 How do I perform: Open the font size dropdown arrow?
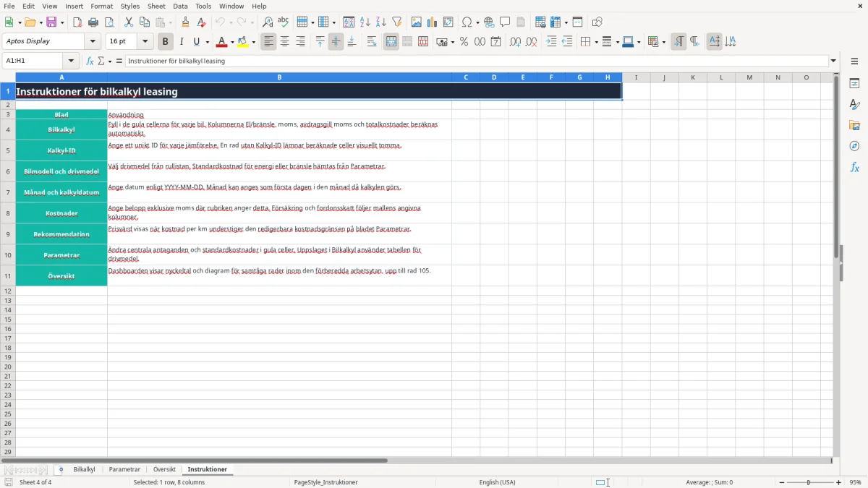pos(145,41)
